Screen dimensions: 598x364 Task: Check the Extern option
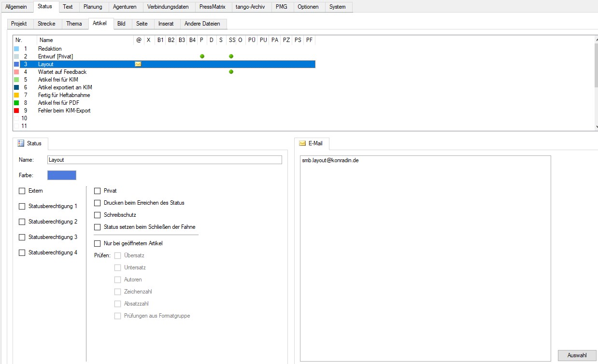[x=22, y=191]
